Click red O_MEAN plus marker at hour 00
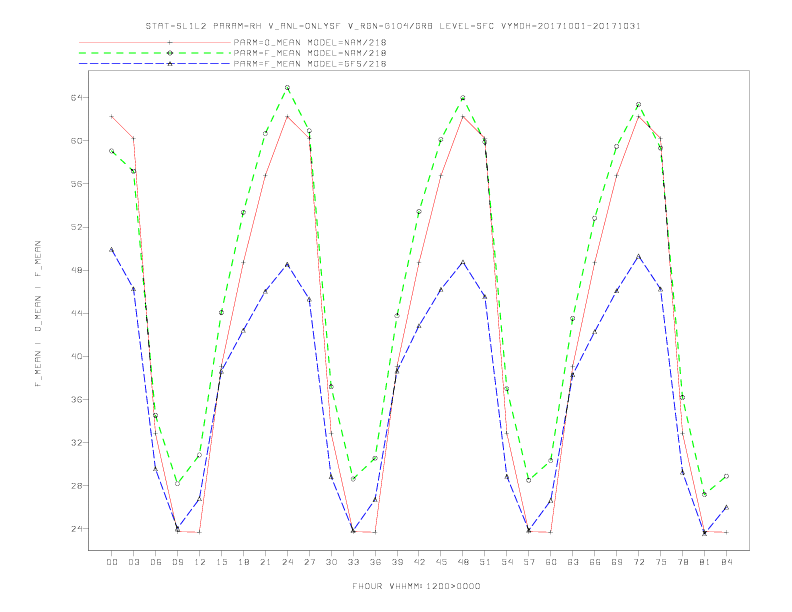Viewport: 792px width, 612px height. 112,117
